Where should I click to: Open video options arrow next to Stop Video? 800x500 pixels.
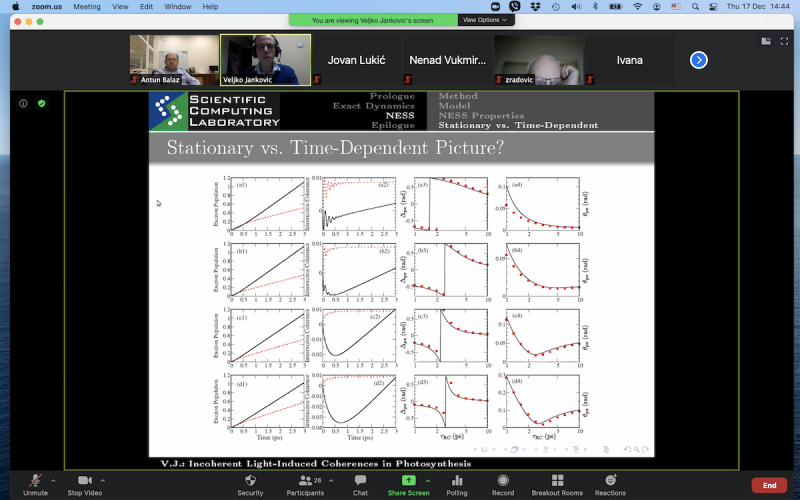pos(103,481)
